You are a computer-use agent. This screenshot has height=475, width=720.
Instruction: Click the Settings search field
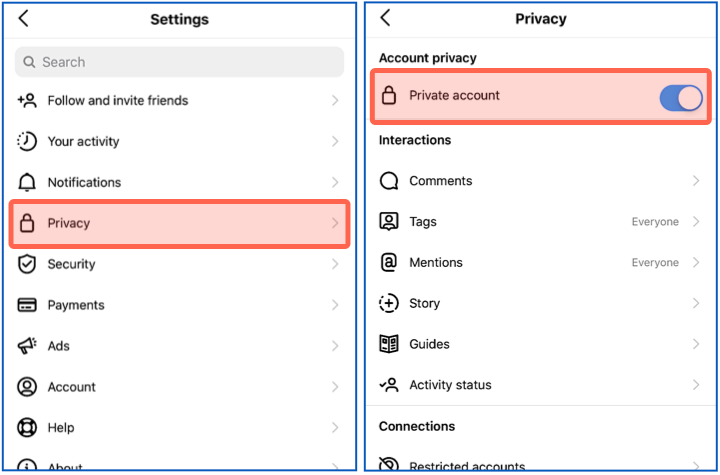click(180, 62)
